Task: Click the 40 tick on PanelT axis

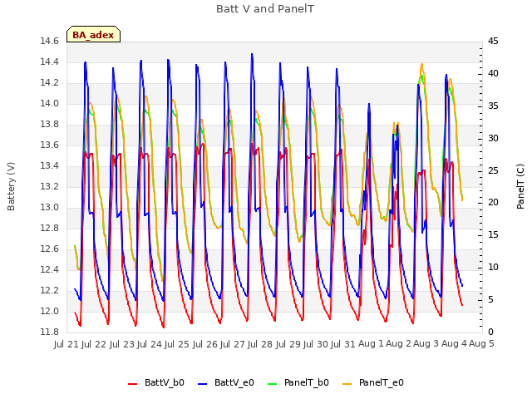Action: (493, 74)
